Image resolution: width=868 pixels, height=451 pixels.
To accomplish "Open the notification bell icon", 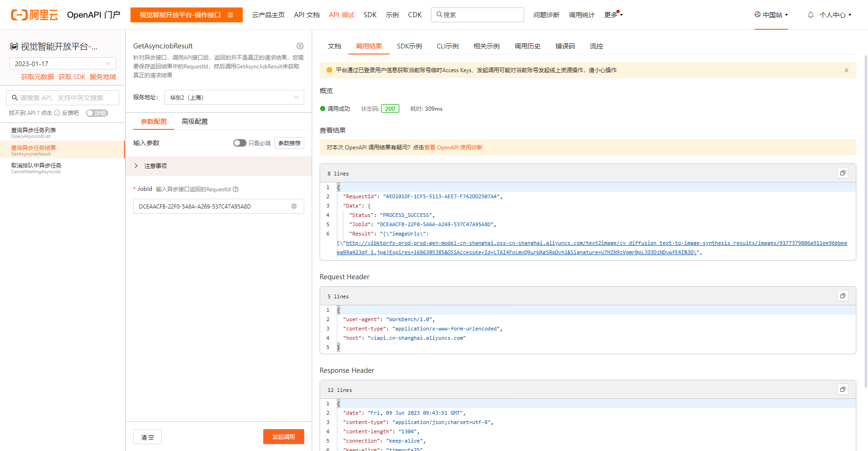I will click(x=811, y=15).
